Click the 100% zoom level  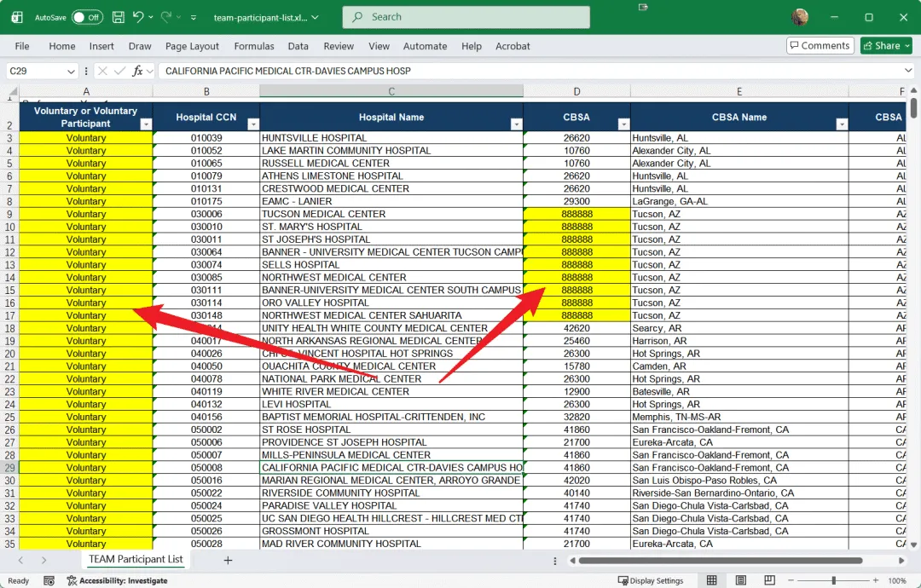pyautogui.click(x=896, y=580)
